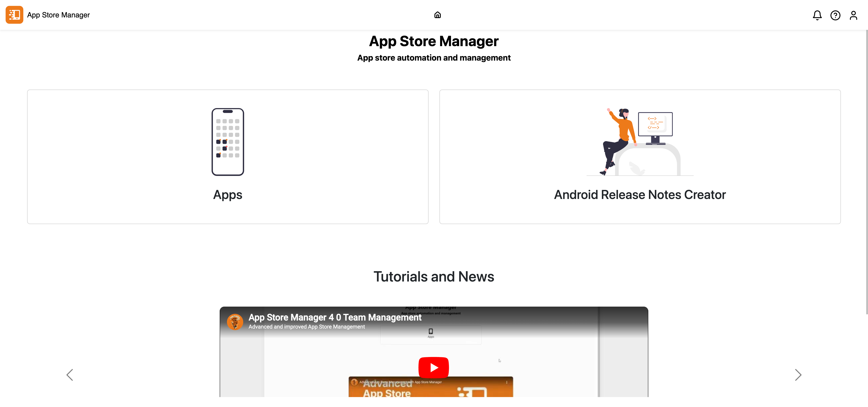
Task: Click the developer illustration in Release Notes card
Action: point(640,142)
